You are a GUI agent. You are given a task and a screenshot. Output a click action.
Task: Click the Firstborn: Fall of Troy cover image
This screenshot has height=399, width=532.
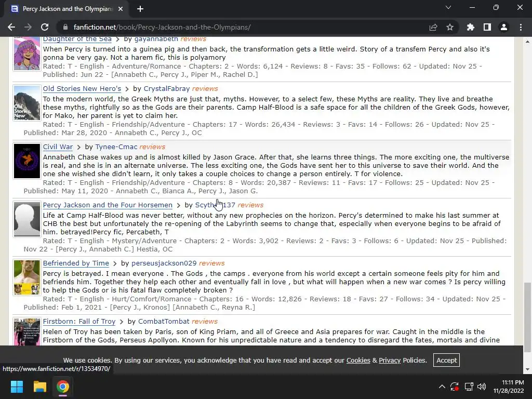(27, 332)
